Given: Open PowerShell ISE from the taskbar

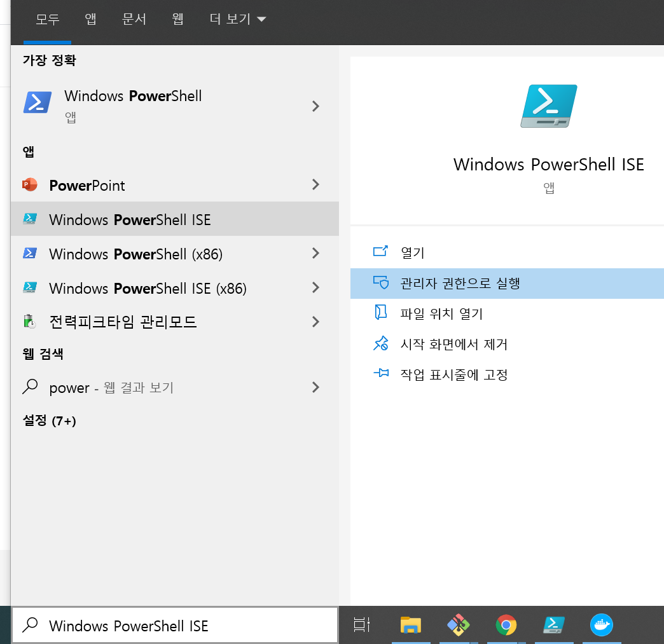Looking at the screenshot, I should [x=554, y=625].
